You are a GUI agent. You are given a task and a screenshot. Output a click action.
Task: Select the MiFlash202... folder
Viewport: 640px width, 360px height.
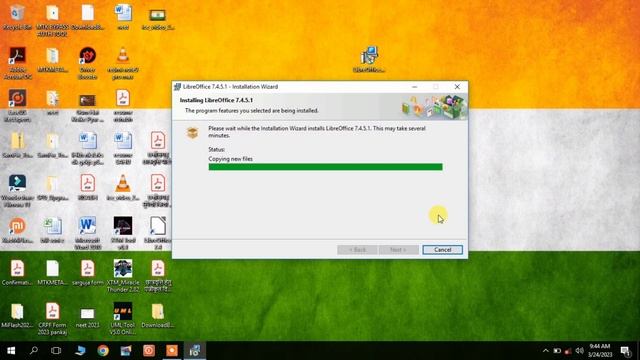(17, 316)
